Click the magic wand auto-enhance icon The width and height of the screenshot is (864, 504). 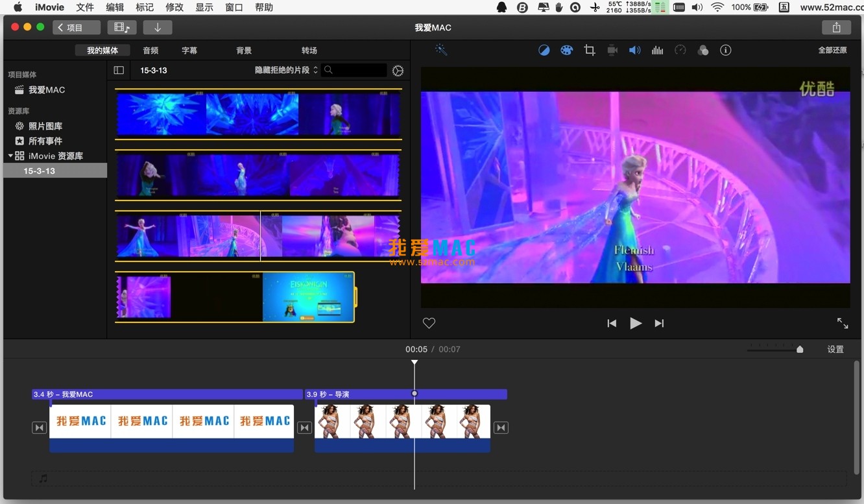click(441, 50)
